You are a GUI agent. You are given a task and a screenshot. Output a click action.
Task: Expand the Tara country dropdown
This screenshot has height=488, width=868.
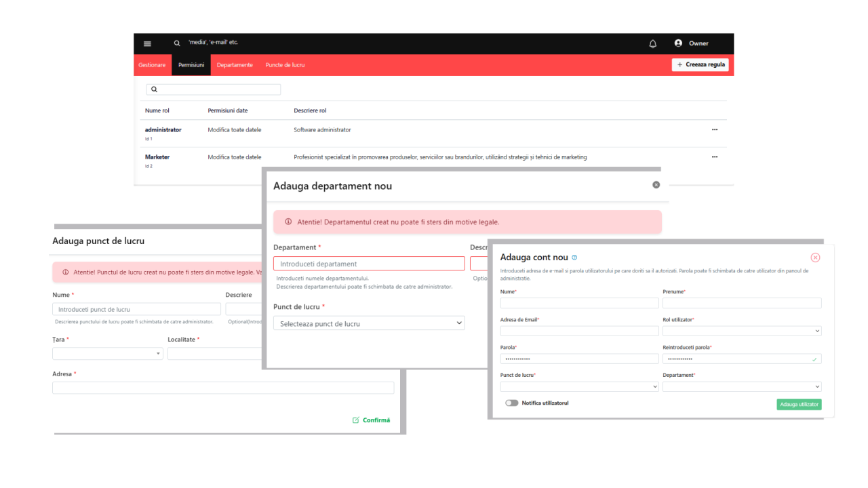[107, 353]
